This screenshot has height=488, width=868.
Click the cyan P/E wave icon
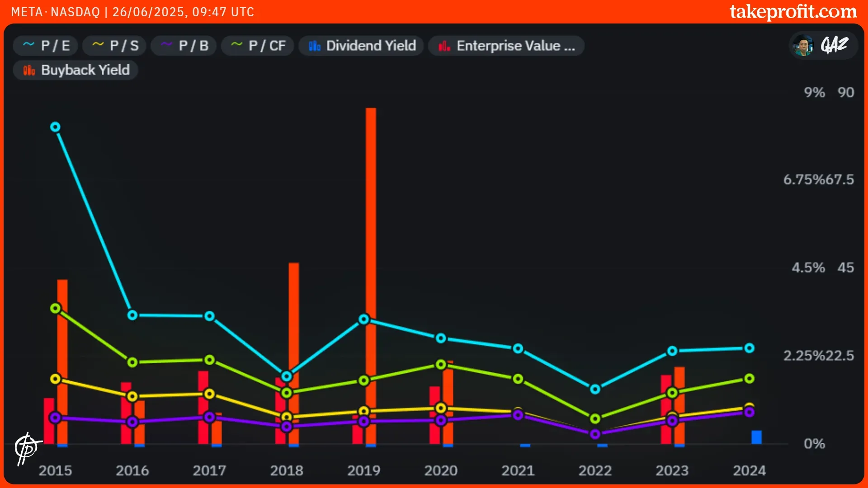[28, 45]
